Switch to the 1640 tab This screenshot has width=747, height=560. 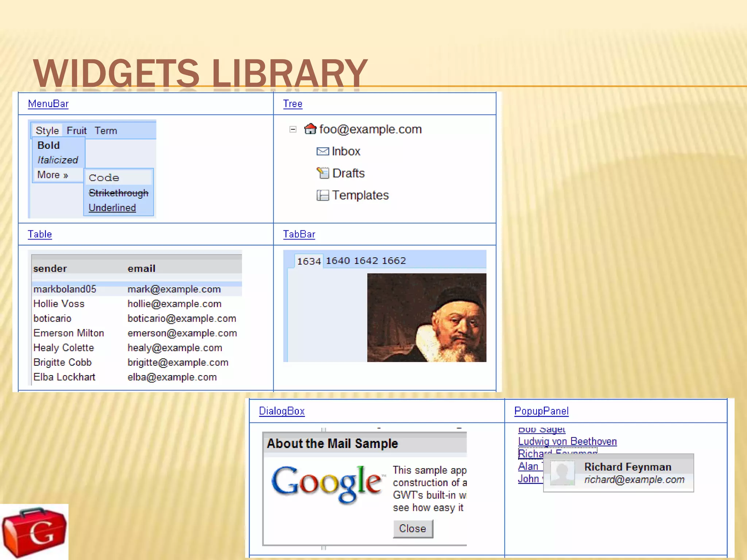[x=338, y=261]
